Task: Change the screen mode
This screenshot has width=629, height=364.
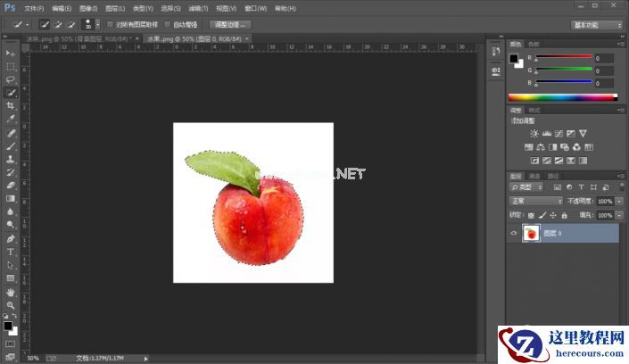Action: [x=11, y=356]
